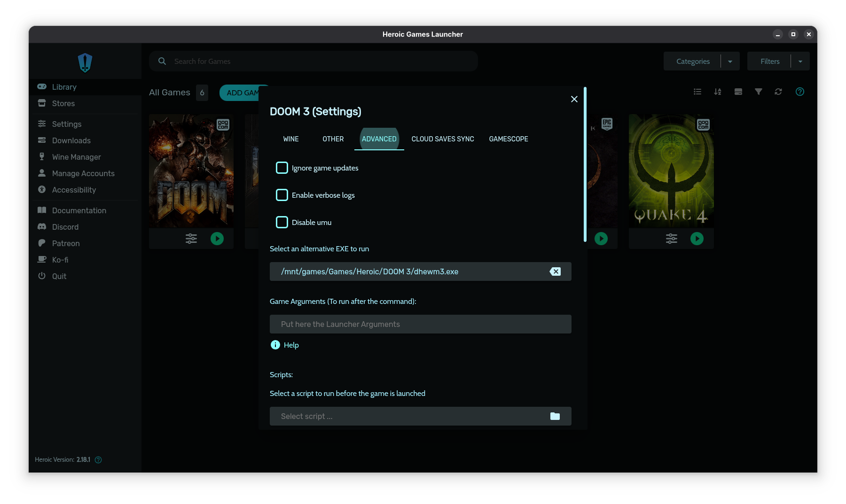Click the All Games count badge

click(202, 93)
